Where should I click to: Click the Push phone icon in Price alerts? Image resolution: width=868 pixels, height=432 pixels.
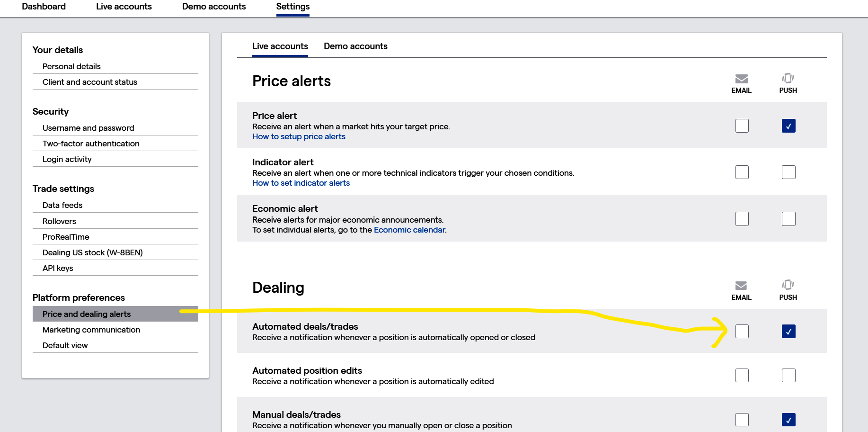pos(788,78)
